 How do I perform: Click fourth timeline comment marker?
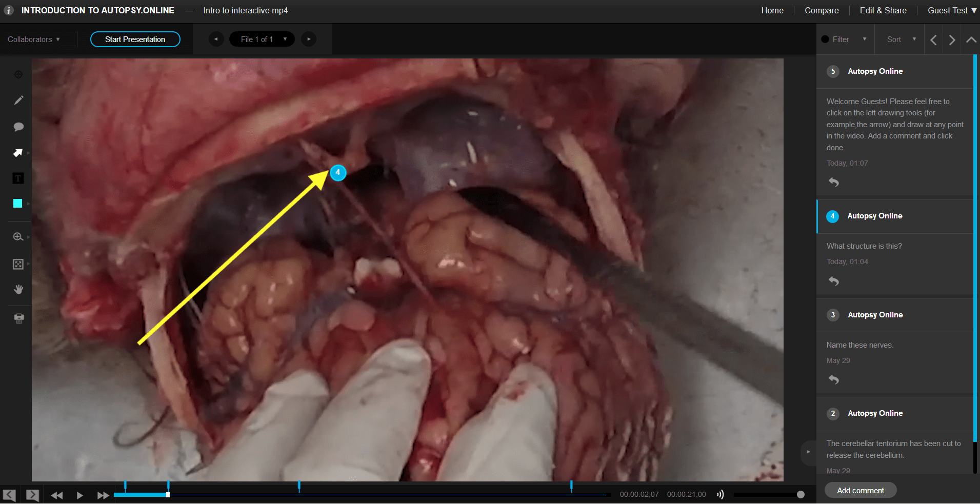pos(571,486)
